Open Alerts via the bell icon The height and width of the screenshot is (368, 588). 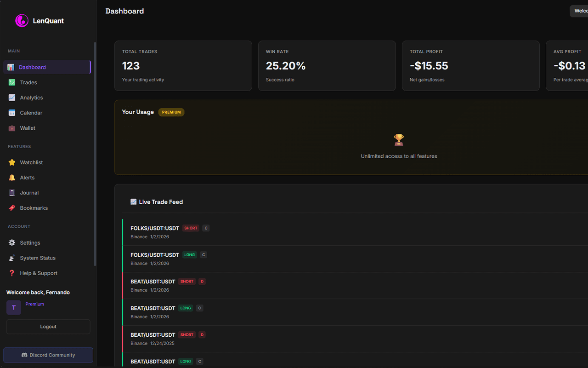point(11,177)
